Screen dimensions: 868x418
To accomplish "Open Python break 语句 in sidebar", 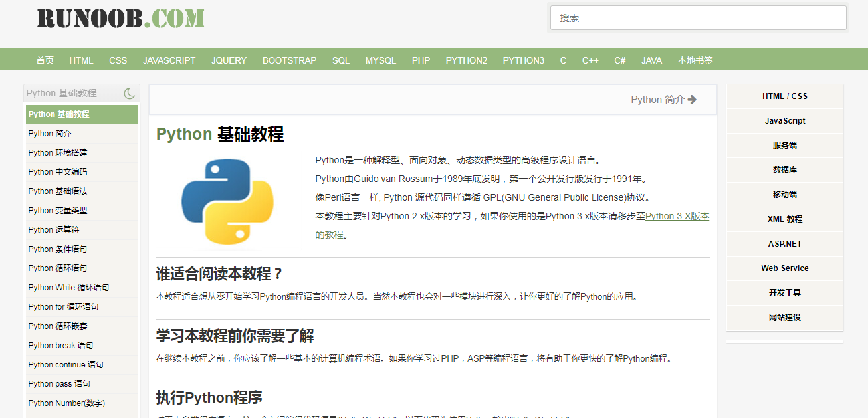I will click(x=82, y=346).
